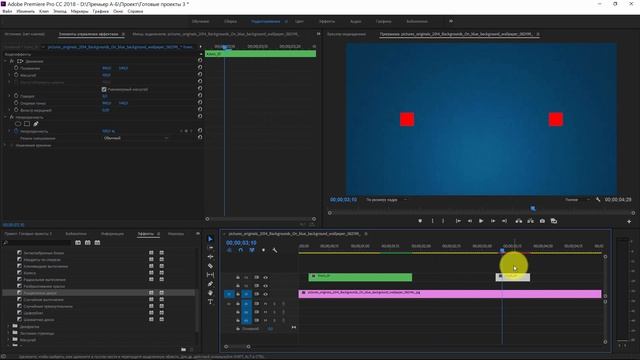The height and width of the screenshot is (360, 640).
Task: Open the 'Файл' menu
Action: point(7,11)
